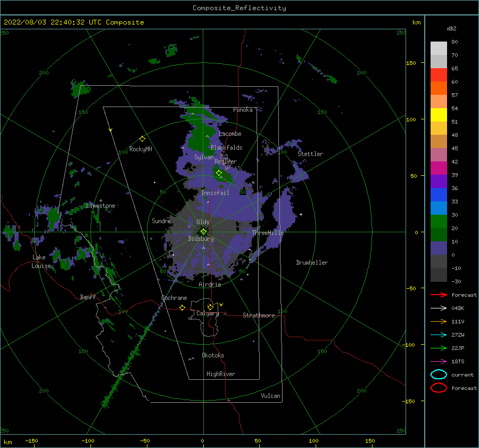Click the ThreeHills label

click(268, 233)
